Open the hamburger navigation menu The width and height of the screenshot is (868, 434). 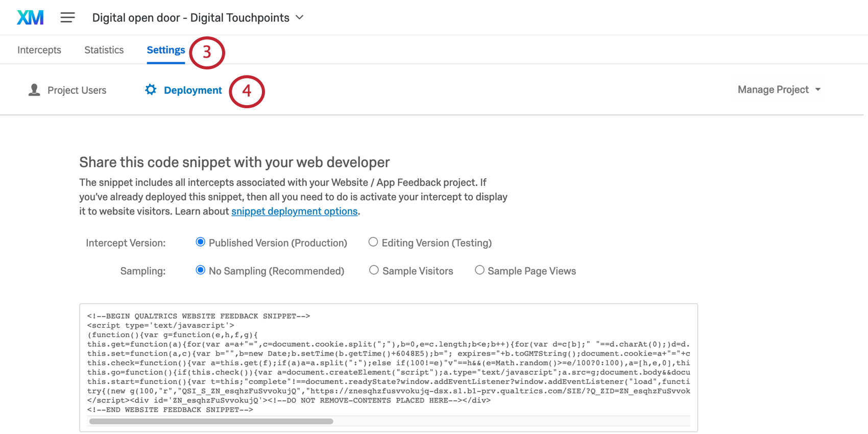(67, 17)
